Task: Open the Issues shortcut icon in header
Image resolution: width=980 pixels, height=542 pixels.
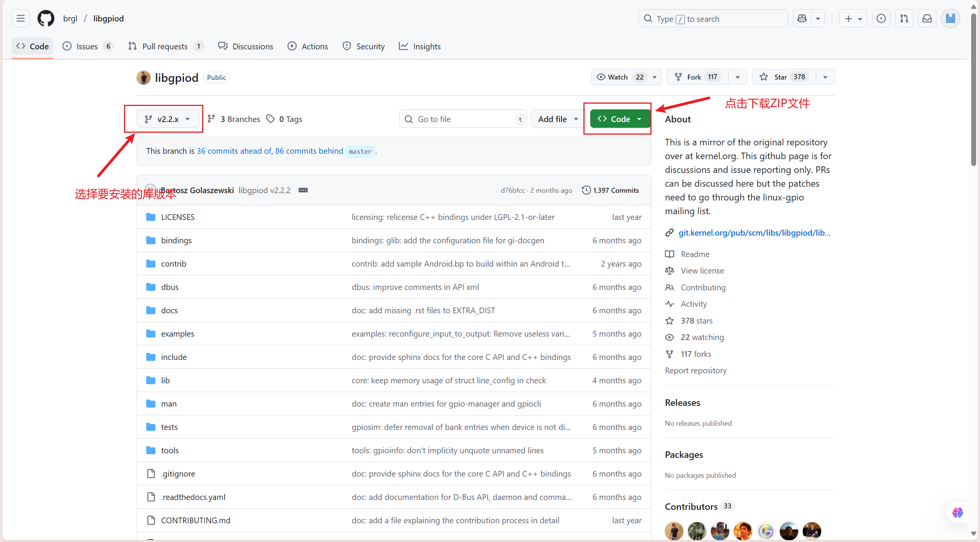Action: [881, 18]
